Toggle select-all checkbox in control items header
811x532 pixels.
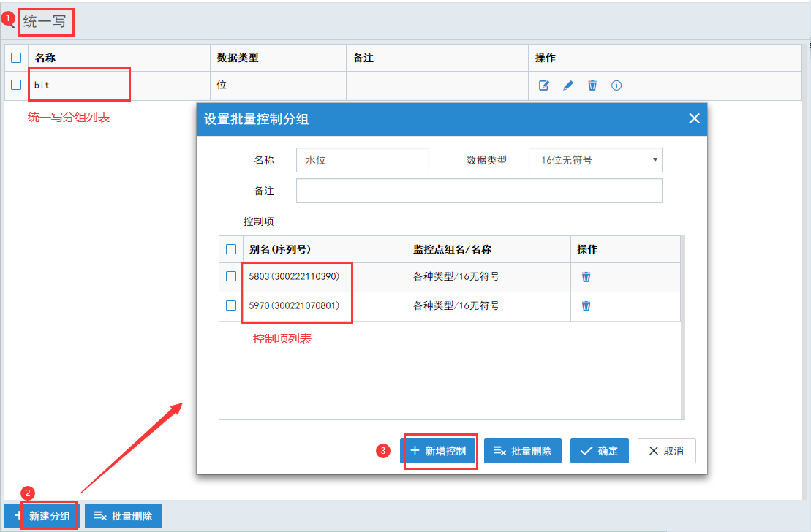(x=231, y=249)
